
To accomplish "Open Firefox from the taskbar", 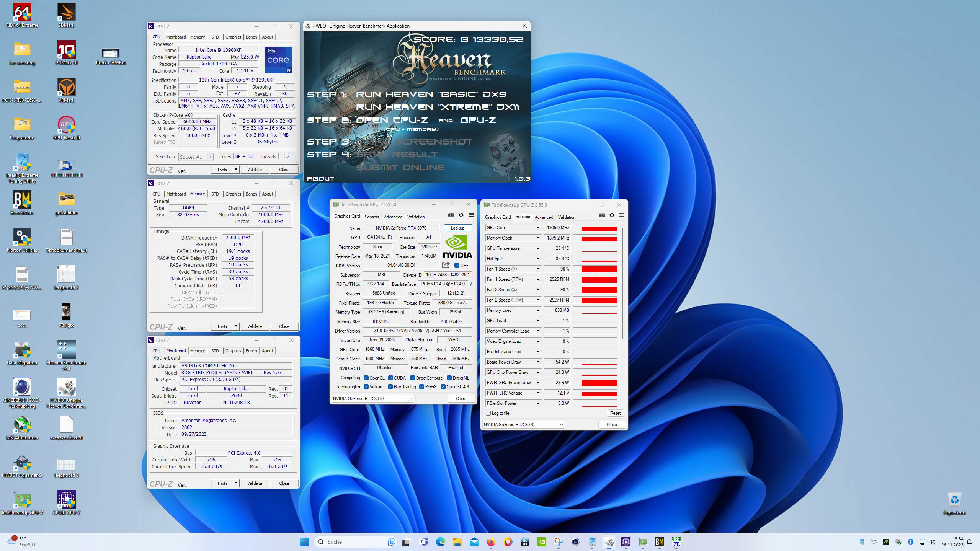I will (491, 542).
